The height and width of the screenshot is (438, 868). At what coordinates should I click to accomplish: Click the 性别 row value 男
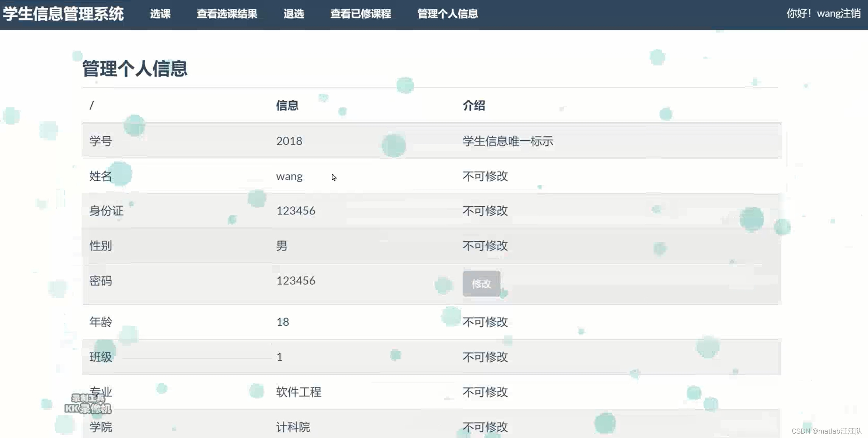[x=282, y=246]
